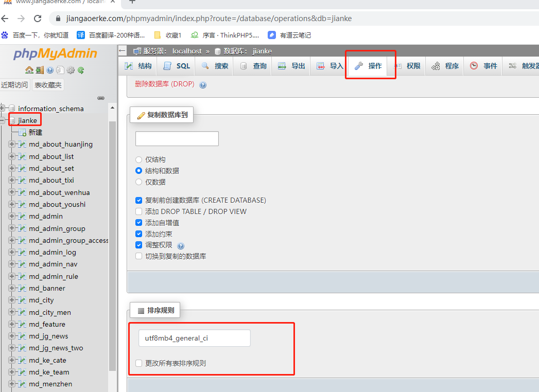Click the log out door icon

click(x=39, y=70)
